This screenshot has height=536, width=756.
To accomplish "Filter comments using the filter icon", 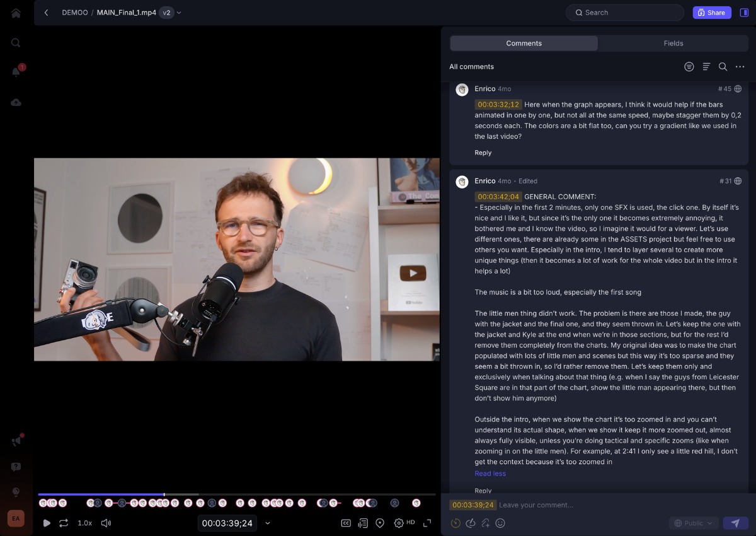I will click(x=689, y=67).
